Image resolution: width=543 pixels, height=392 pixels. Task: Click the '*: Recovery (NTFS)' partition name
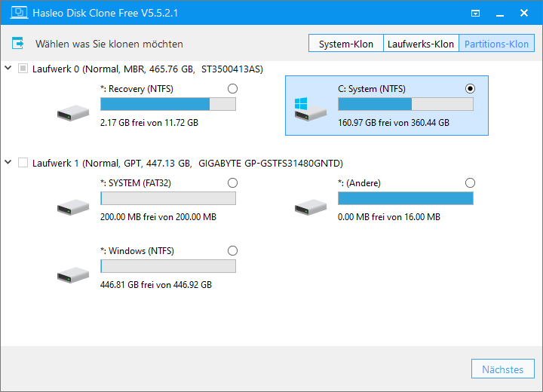pyautogui.click(x=137, y=89)
